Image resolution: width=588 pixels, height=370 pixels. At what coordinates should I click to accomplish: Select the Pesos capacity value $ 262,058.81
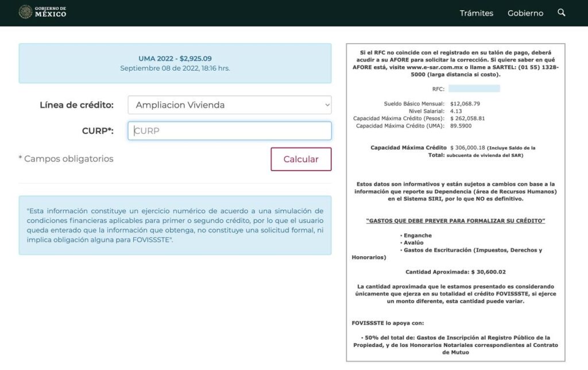467,118
